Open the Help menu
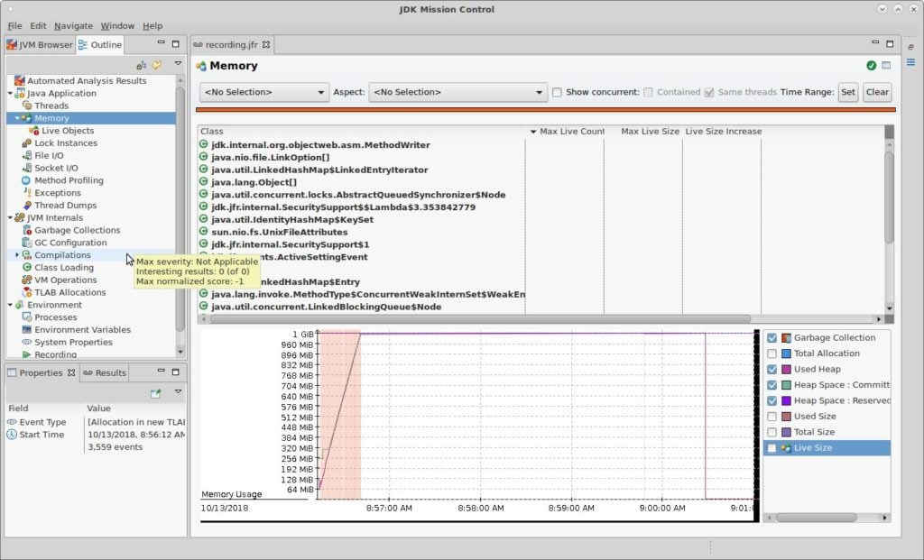The width and height of the screenshot is (924, 560). click(x=152, y=26)
